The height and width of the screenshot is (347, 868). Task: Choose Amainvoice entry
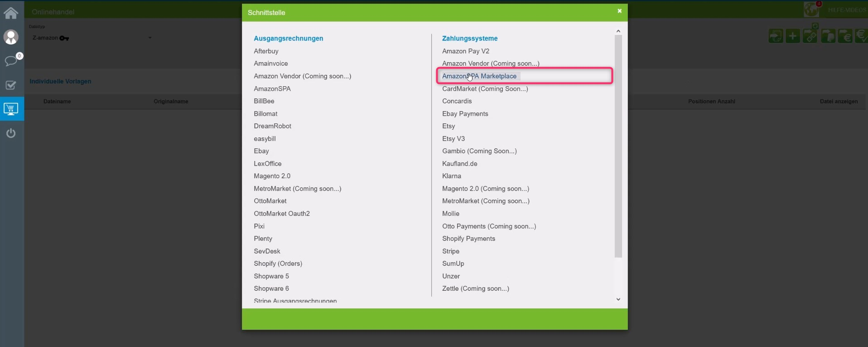coord(271,64)
